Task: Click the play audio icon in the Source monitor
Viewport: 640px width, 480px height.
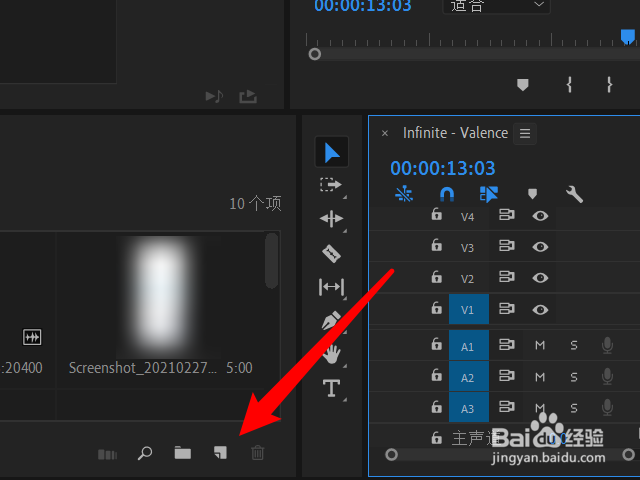Action: (x=214, y=97)
